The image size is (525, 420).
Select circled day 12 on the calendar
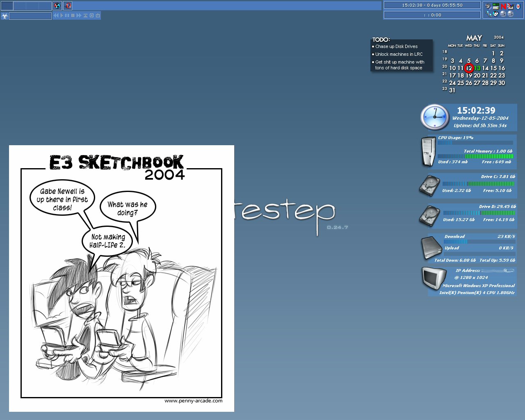[469, 68]
